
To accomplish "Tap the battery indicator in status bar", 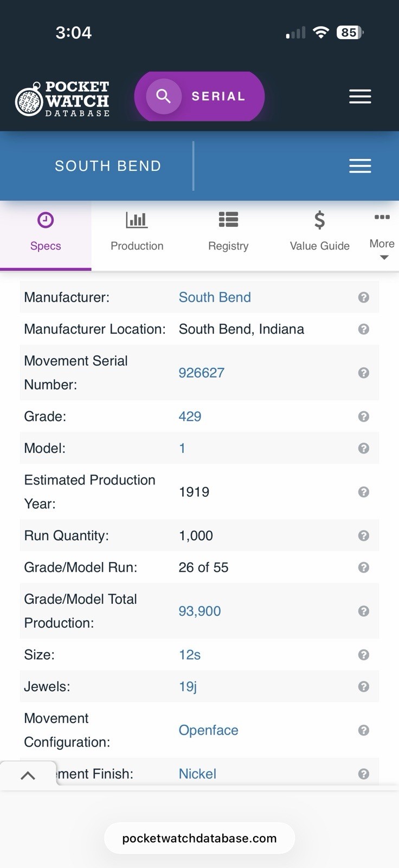I will coord(350,33).
